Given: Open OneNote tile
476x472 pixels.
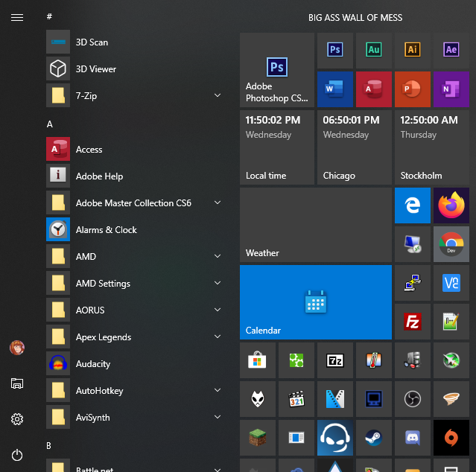Looking at the screenshot, I should click(x=451, y=89).
